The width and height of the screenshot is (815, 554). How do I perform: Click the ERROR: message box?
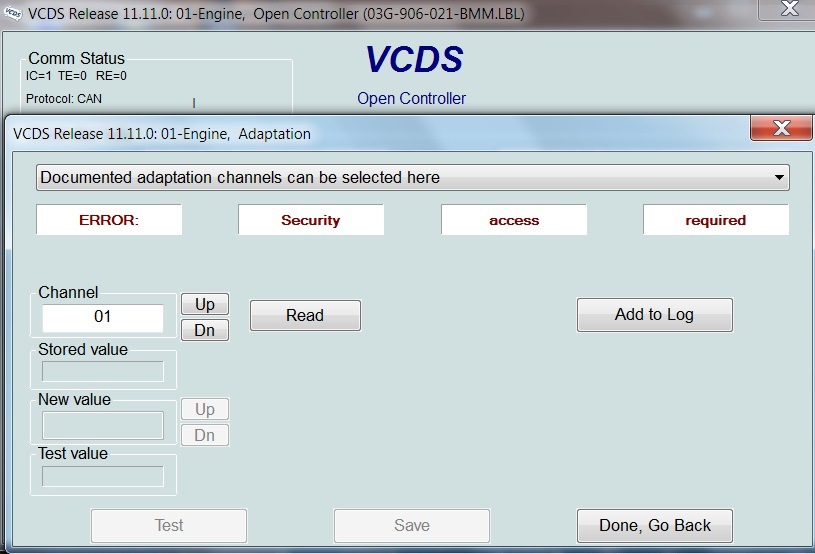(109, 220)
